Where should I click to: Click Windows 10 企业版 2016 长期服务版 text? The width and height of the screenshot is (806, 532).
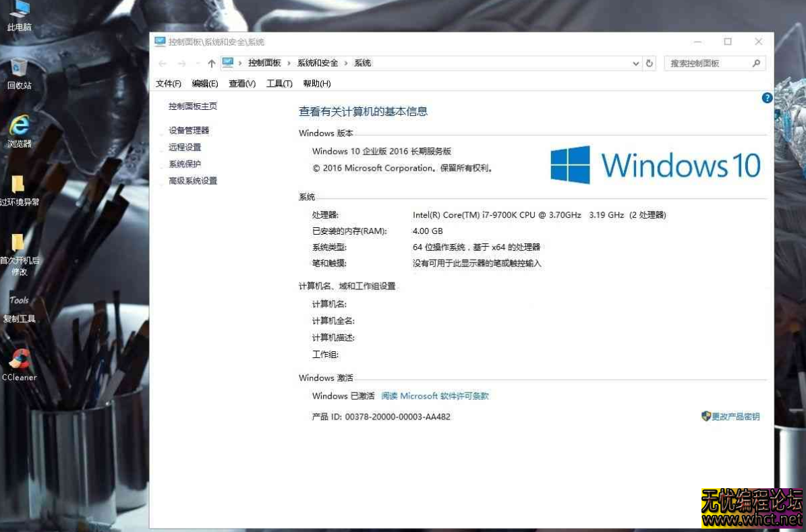tap(381, 151)
